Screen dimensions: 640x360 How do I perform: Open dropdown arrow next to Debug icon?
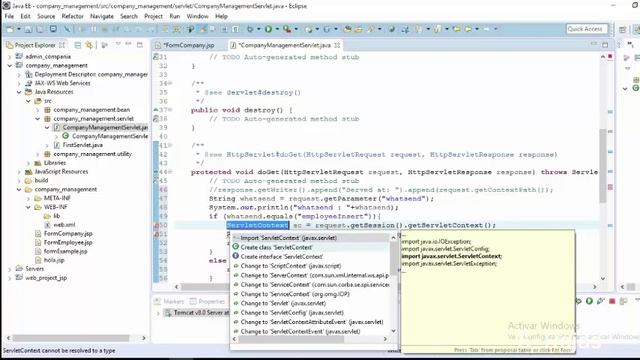click(258, 29)
